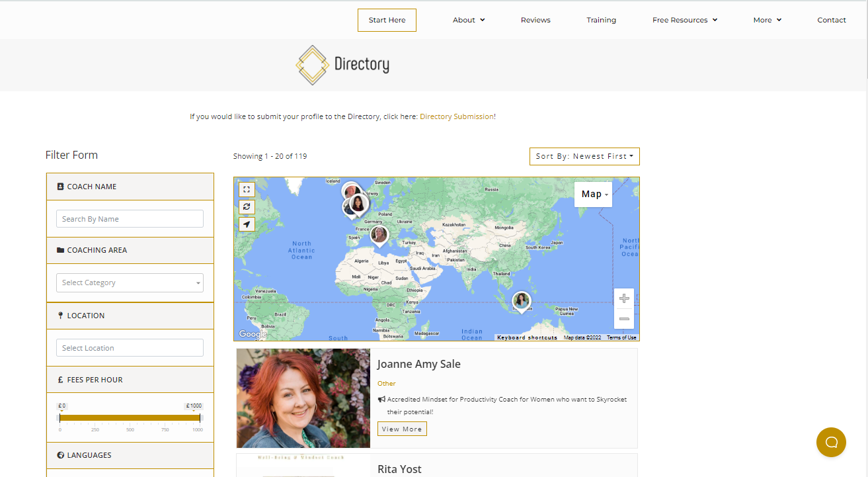Click the Location pin icon
Viewport: 868px width, 477px height.
point(61,316)
